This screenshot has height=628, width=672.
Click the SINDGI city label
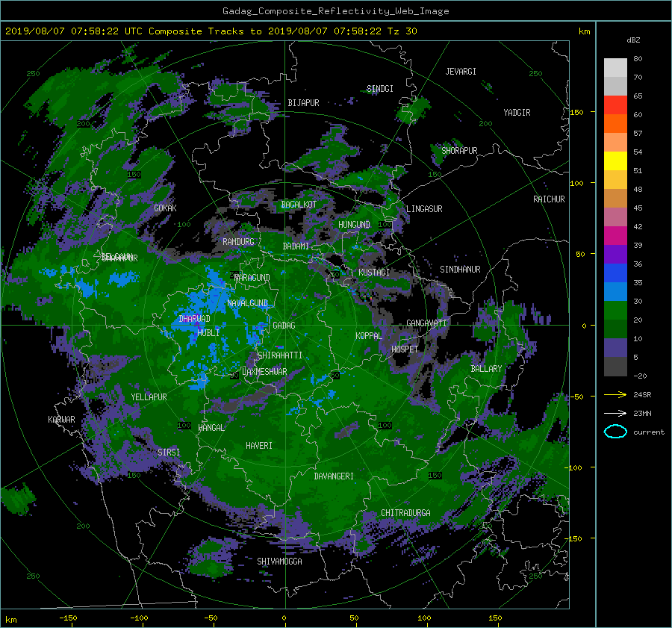click(380, 89)
